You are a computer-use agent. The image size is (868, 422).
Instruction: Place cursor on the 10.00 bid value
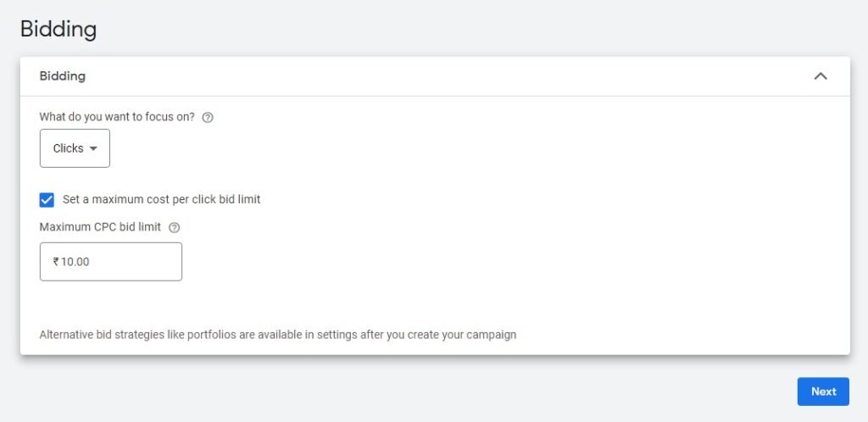(75, 262)
